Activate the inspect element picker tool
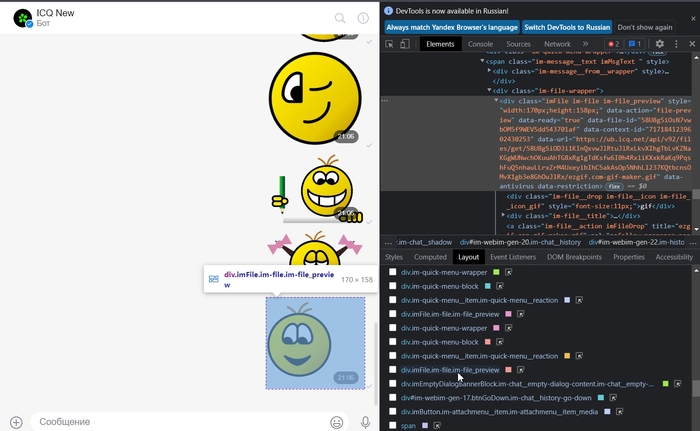Viewport: 700px width, 431px height. tap(389, 44)
